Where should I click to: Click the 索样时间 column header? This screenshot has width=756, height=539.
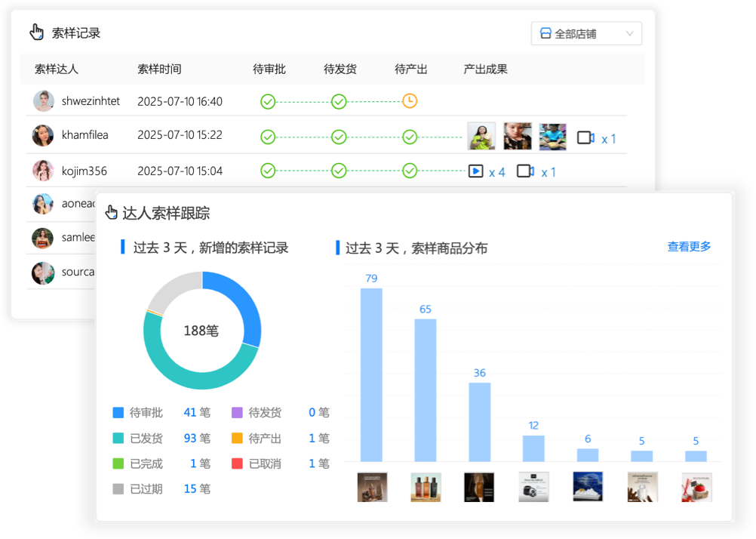coord(159,69)
